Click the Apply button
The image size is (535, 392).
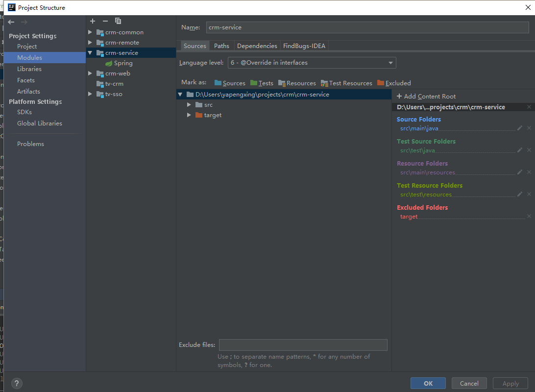[511, 384]
